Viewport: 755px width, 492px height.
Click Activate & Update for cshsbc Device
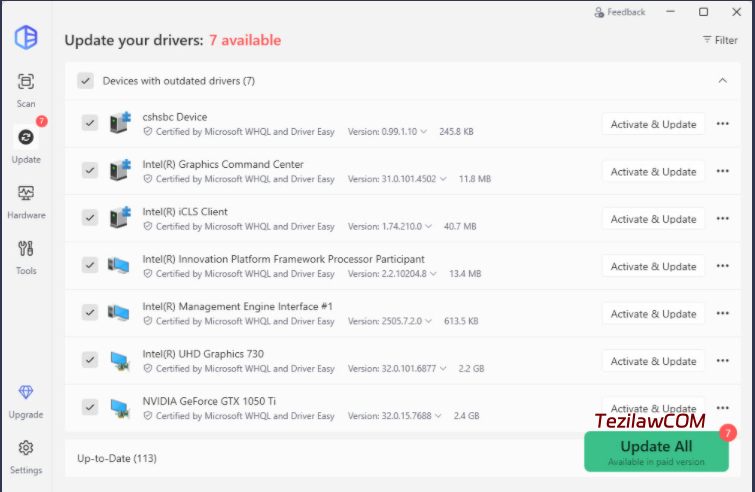pyautogui.click(x=653, y=124)
